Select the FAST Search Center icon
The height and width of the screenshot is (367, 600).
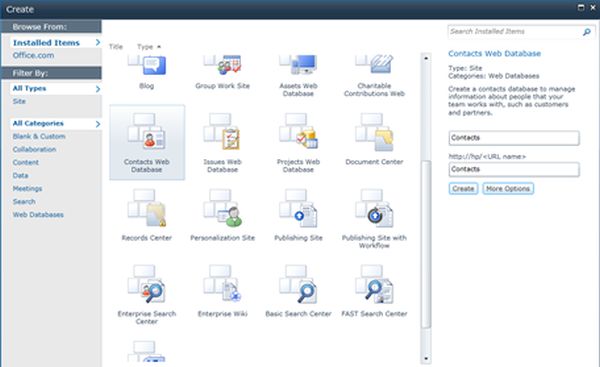[374, 284]
